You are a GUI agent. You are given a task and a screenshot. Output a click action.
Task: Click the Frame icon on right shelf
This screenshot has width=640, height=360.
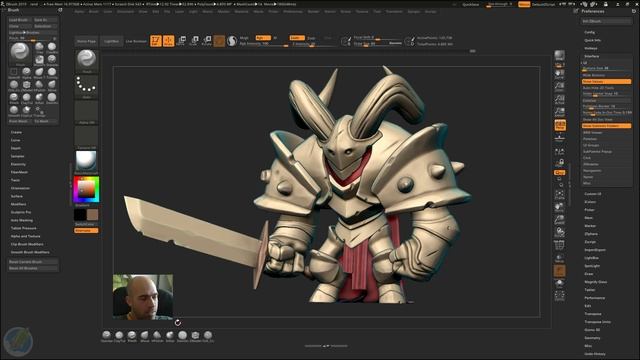click(x=560, y=194)
